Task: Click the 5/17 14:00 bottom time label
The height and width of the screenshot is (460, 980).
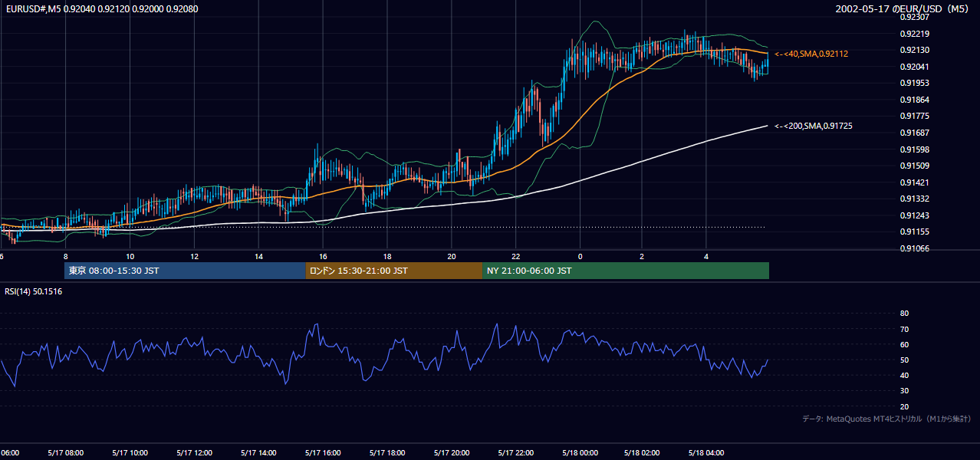Action: click(258, 452)
